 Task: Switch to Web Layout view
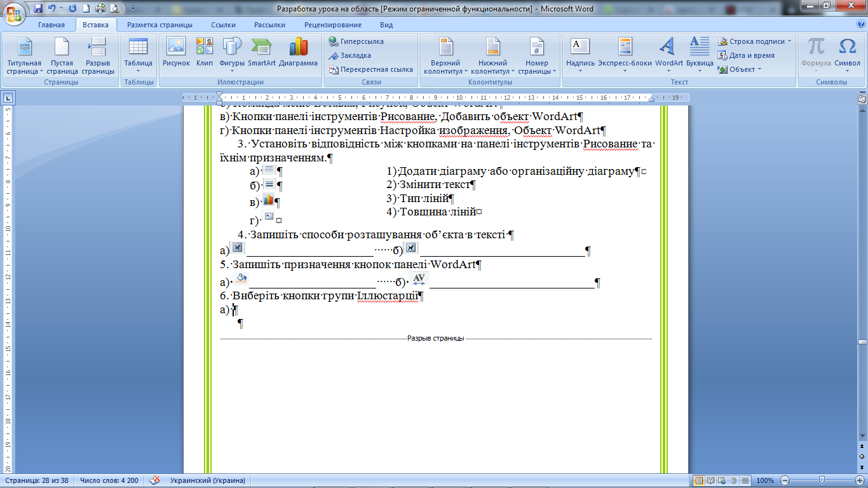[722, 480]
